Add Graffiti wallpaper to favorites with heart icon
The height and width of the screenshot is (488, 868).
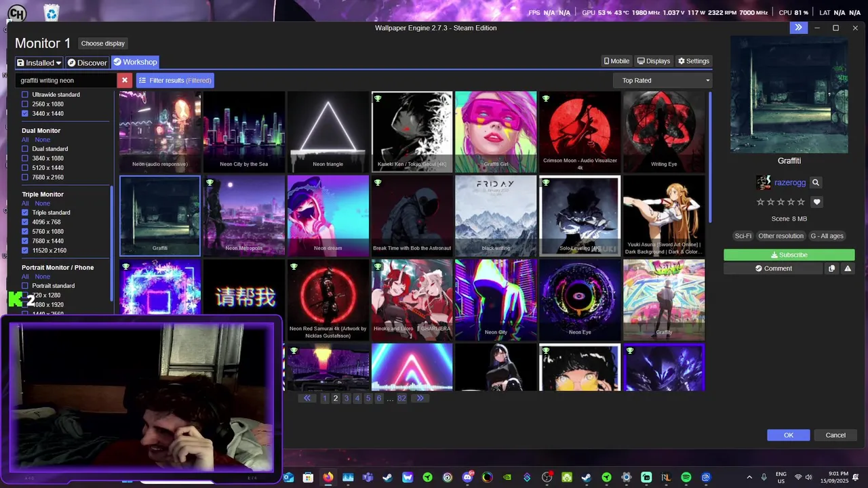point(816,202)
